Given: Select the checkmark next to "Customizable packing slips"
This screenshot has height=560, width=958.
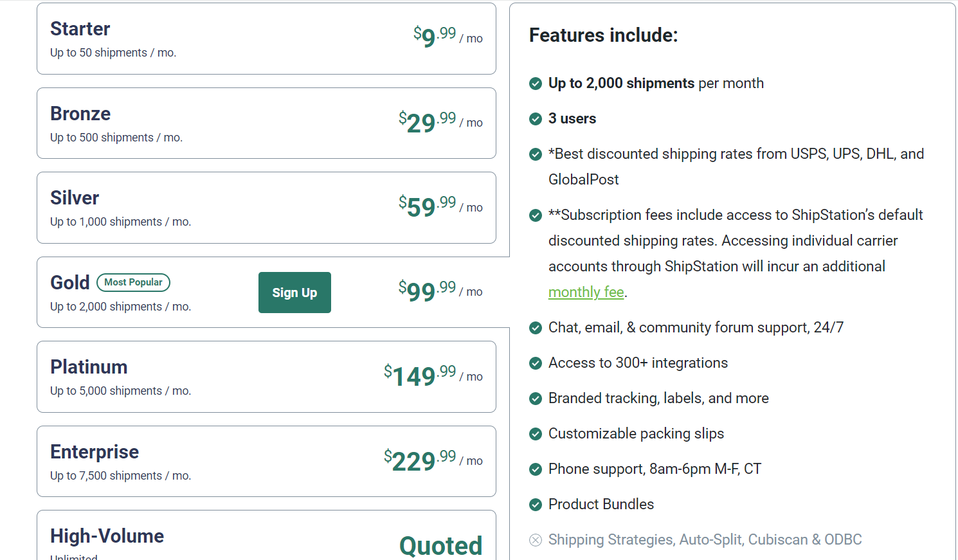Looking at the screenshot, I should [536, 434].
